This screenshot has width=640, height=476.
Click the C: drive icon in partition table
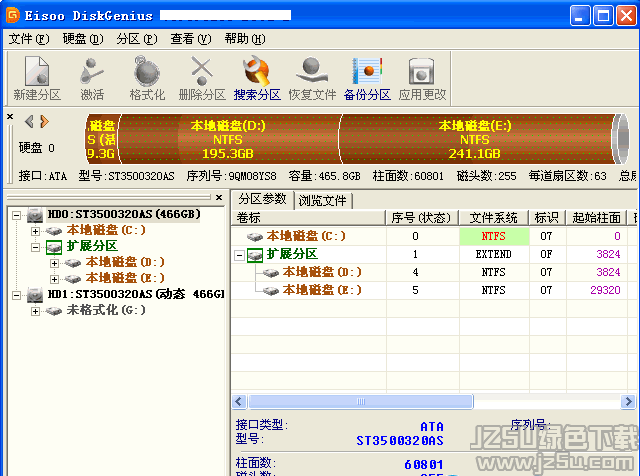(255, 236)
